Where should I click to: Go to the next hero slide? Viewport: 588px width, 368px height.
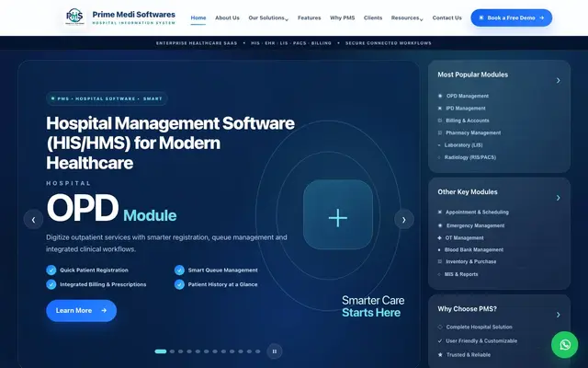[x=404, y=219]
